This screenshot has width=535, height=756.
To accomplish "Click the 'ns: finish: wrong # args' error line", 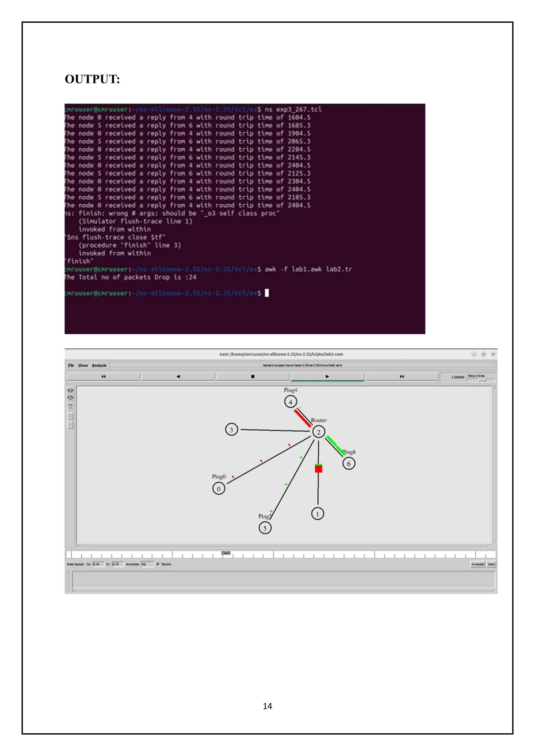I will [x=172, y=213].
